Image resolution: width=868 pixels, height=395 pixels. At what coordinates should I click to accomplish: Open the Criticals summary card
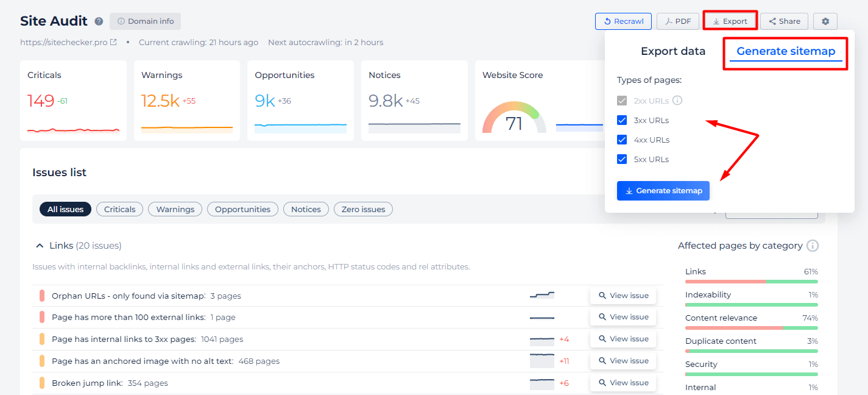coord(74,101)
